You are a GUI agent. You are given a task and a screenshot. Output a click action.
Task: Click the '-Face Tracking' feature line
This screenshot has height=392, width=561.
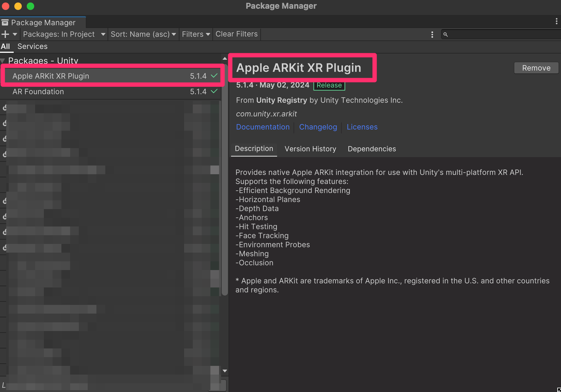(x=262, y=236)
